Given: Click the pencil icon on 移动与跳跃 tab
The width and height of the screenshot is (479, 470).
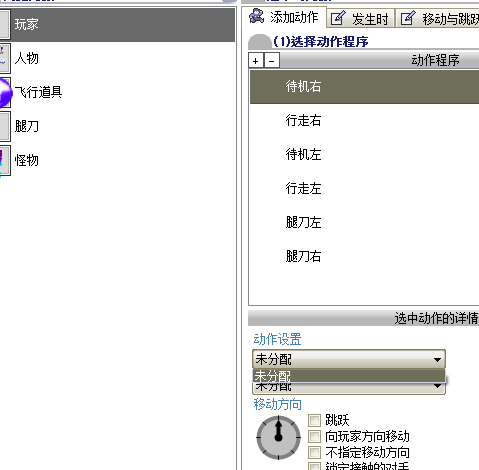Looking at the screenshot, I should point(408,18).
